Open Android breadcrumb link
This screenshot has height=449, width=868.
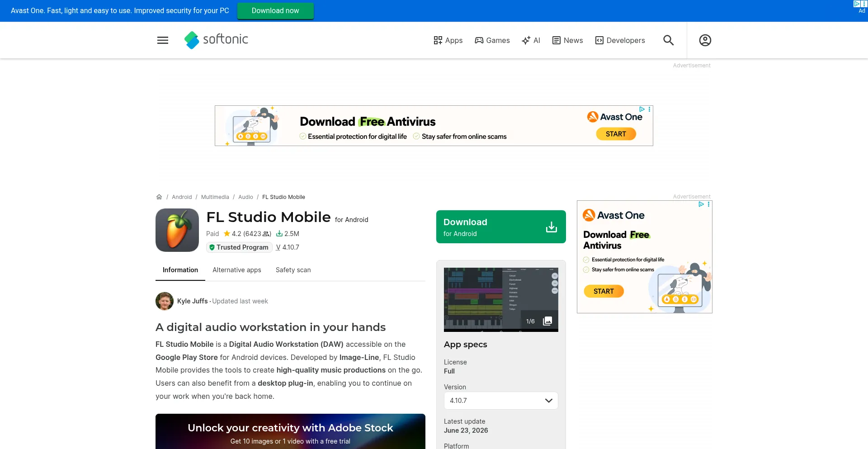point(182,197)
